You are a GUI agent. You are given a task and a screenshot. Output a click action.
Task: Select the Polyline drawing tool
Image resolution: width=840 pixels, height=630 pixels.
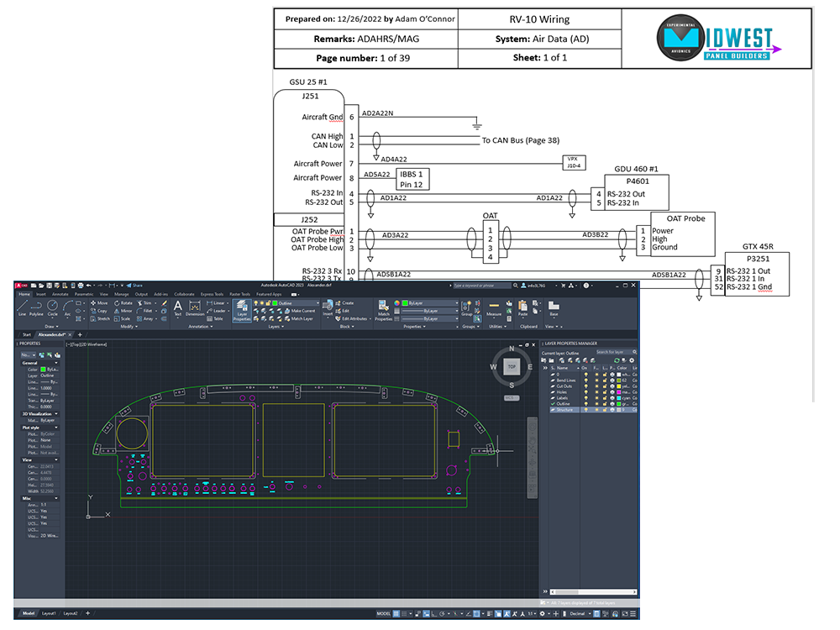[x=36, y=307]
